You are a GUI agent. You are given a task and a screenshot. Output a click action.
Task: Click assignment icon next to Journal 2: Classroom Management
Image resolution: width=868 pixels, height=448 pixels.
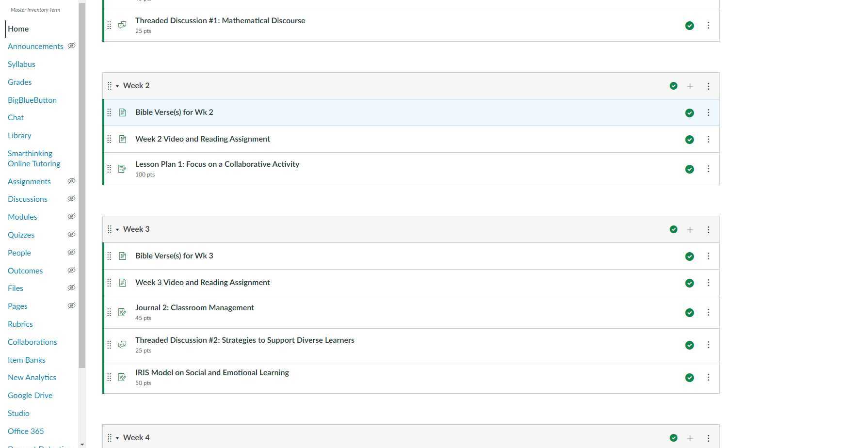pyautogui.click(x=123, y=312)
